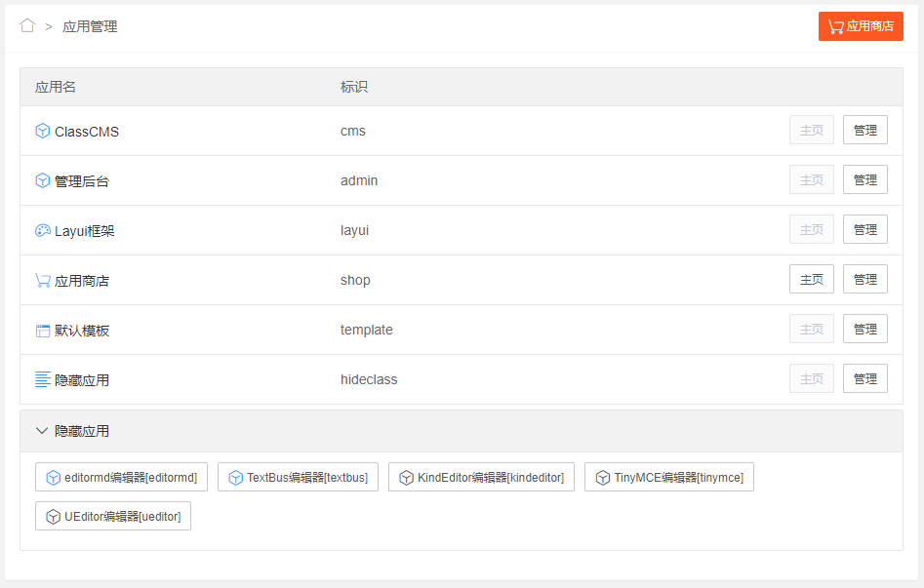
Task: Click the 隐藏应用 lines icon in row
Action: tap(42, 379)
